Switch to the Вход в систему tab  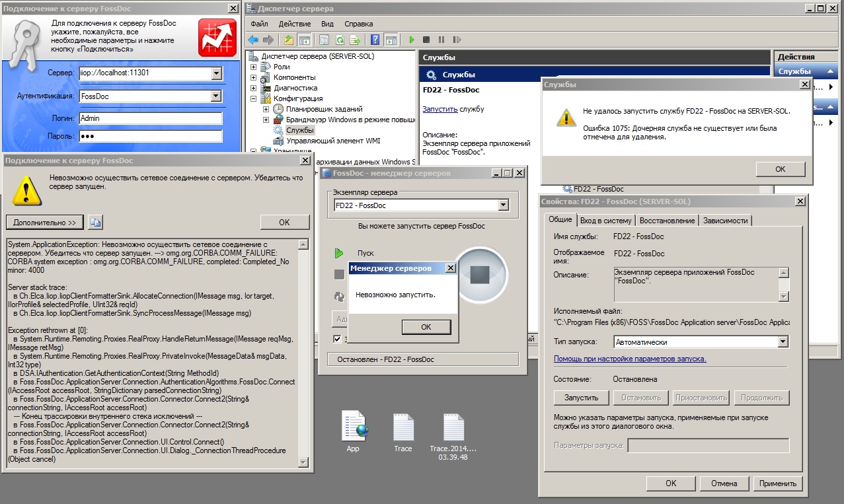pyautogui.click(x=606, y=221)
